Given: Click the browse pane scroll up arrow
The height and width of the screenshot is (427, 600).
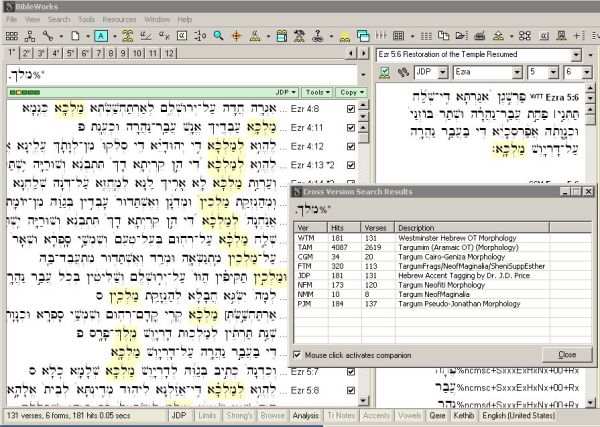Looking at the screenshot, I should pos(590,88).
